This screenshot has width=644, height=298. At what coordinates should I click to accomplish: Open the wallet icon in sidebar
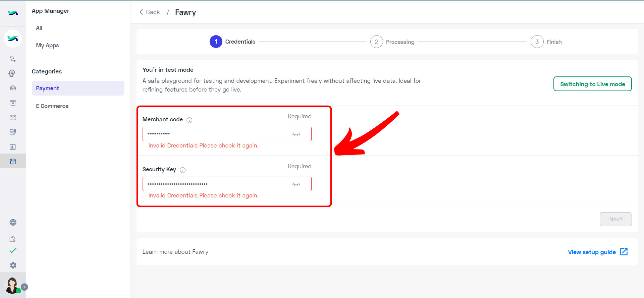point(13,239)
